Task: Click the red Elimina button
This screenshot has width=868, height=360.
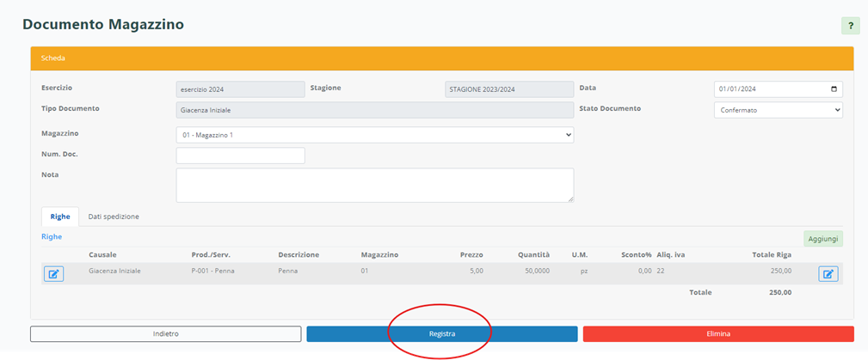Action: click(x=717, y=333)
